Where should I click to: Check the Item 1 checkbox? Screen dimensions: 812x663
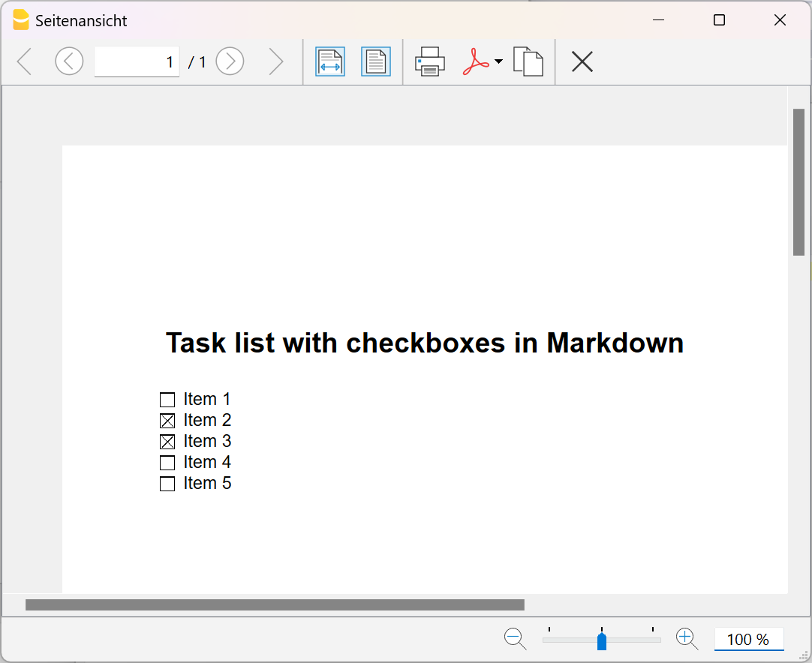point(167,399)
